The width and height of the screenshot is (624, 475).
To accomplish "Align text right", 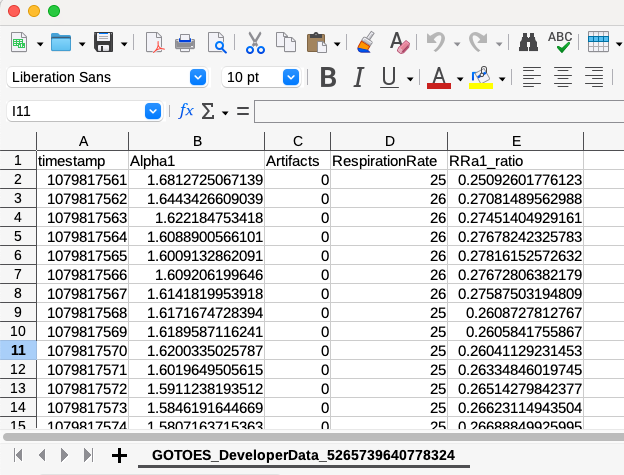I will click(x=594, y=77).
